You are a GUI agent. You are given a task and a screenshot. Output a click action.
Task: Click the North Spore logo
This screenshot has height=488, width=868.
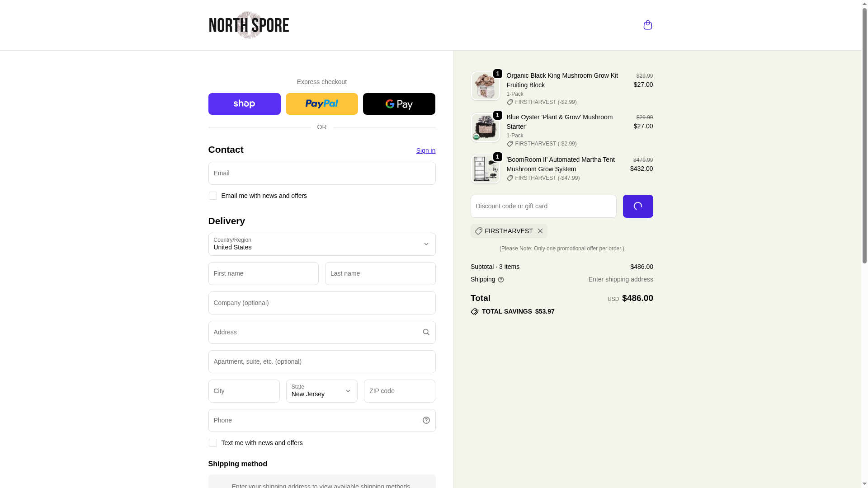pyautogui.click(x=249, y=25)
